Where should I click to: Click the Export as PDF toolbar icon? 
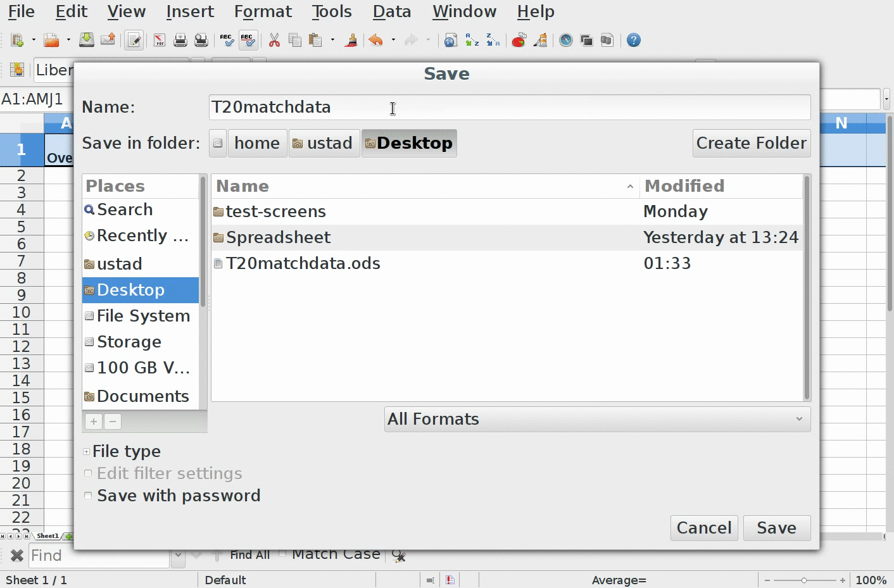(160, 41)
